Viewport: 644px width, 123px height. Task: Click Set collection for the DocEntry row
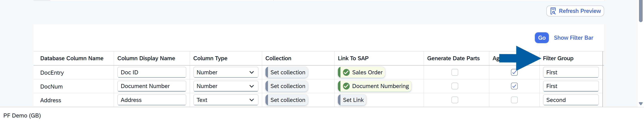click(x=287, y=72)
